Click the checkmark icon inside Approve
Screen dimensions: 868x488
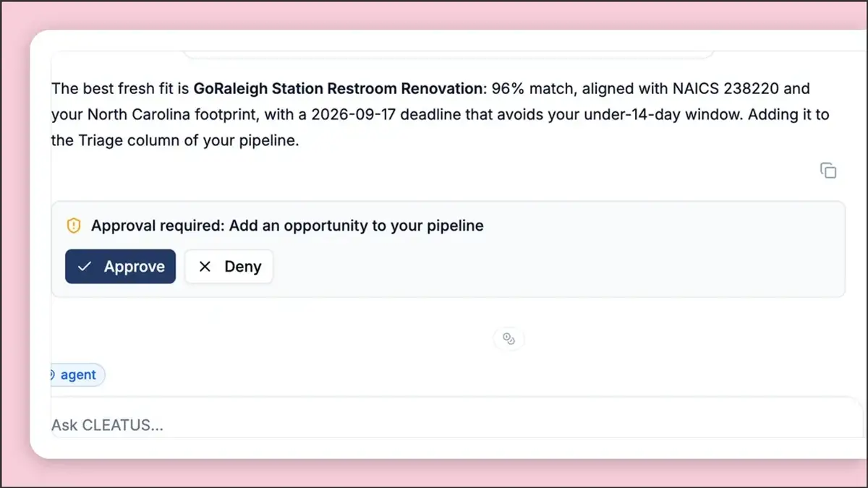[85, 267]
